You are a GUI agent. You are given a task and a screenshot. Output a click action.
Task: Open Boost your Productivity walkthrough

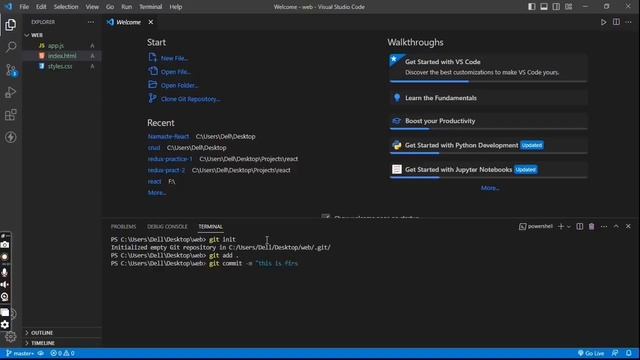(488, 121)
